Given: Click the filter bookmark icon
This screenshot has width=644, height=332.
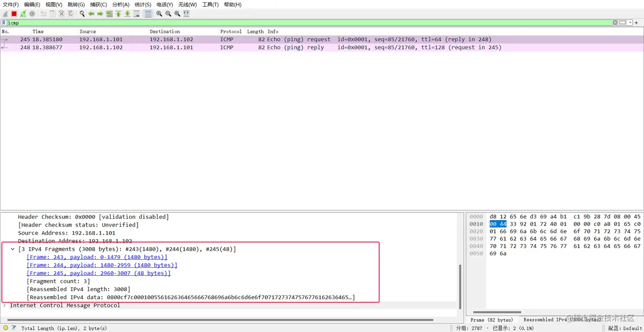Looking at the screenshot, I should (x=4, y=23).
